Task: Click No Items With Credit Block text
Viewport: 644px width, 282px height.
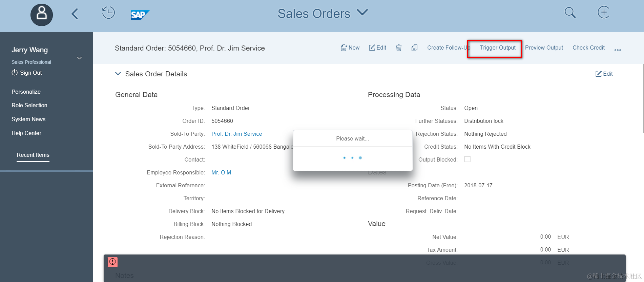Action: 497,147
